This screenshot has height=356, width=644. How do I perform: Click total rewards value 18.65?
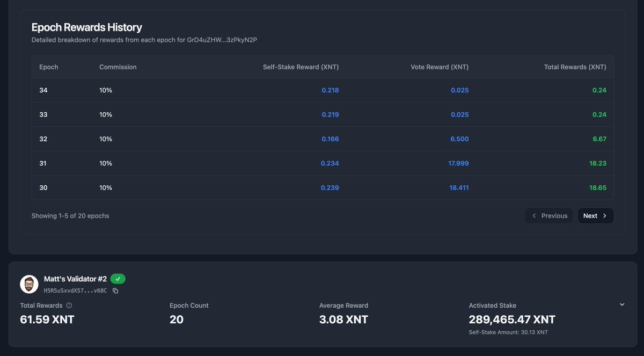tap(598, 188)
